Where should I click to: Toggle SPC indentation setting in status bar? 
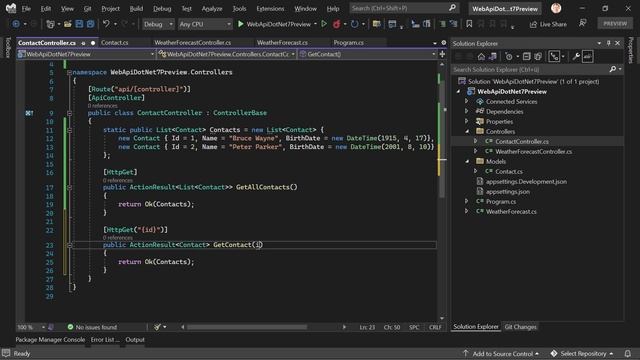[414, 327]
